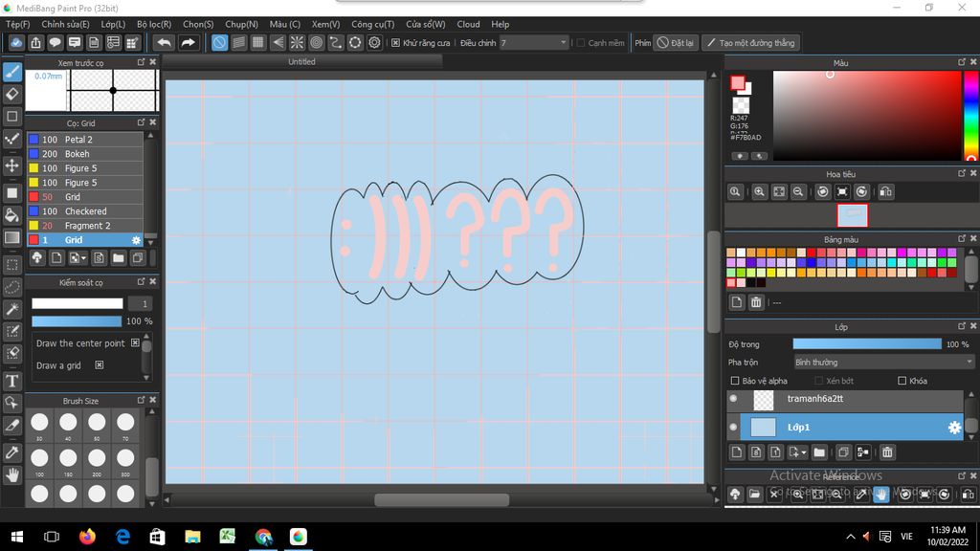
Task: Zoom in within the Navigator panel
Action: pos(759,191)
